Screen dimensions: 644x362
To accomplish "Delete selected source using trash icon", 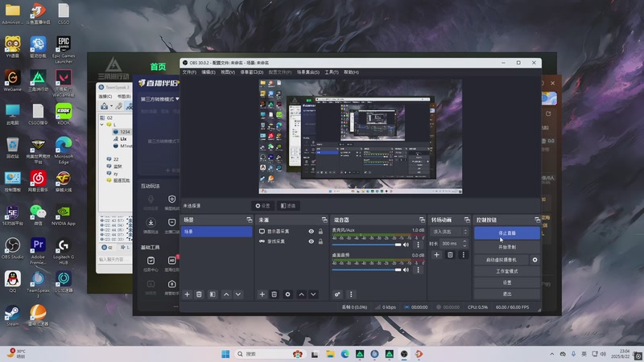I will [275, 294].
